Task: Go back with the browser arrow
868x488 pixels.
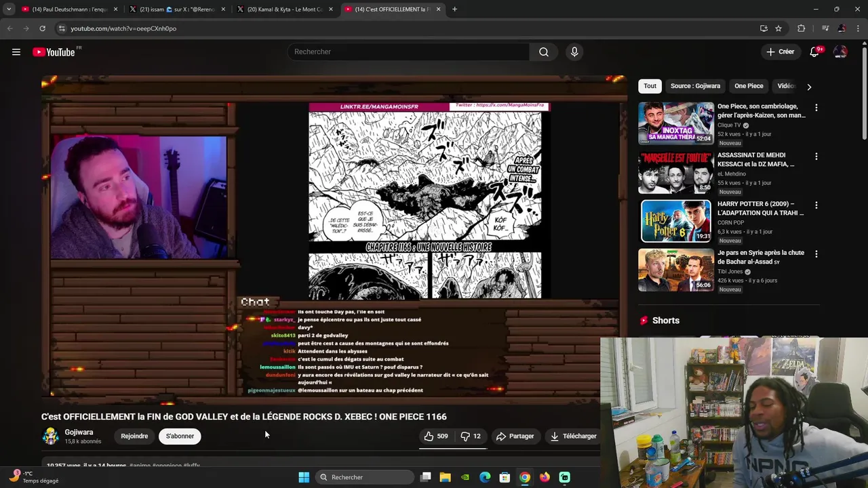Action: (9, 28)
